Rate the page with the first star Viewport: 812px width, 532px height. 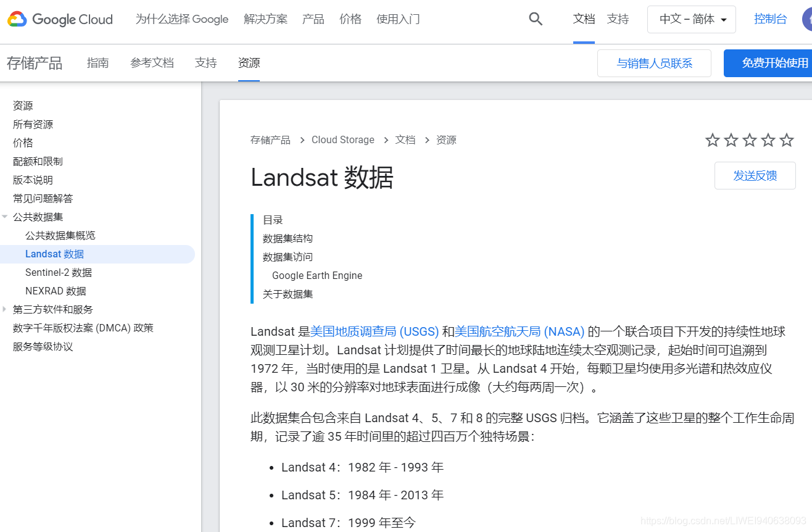coord(712,140)
